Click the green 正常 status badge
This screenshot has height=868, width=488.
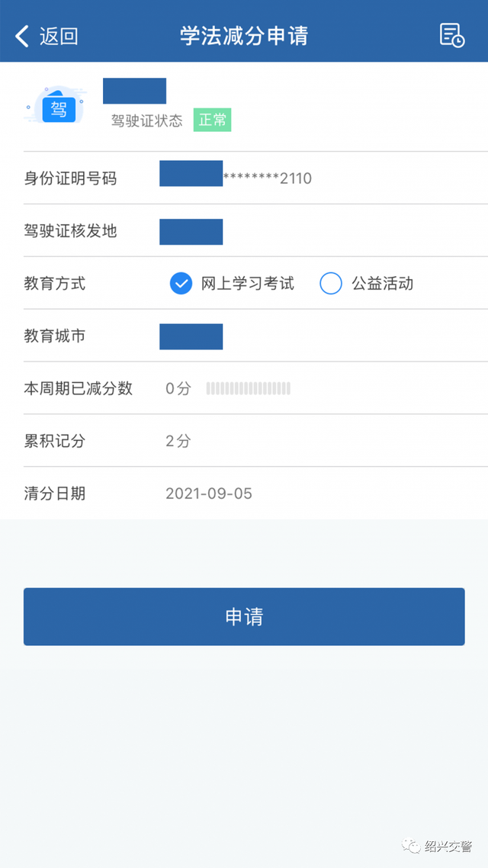tap(212, 120)
